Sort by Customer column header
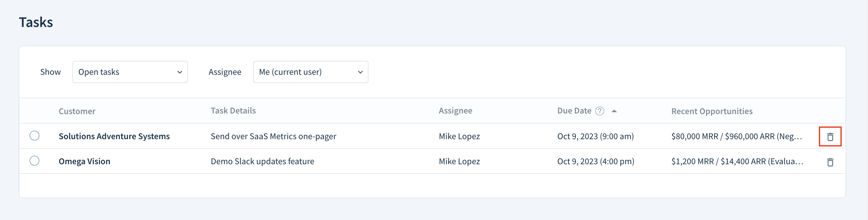The image size is (868, 220). click(77, 111)
